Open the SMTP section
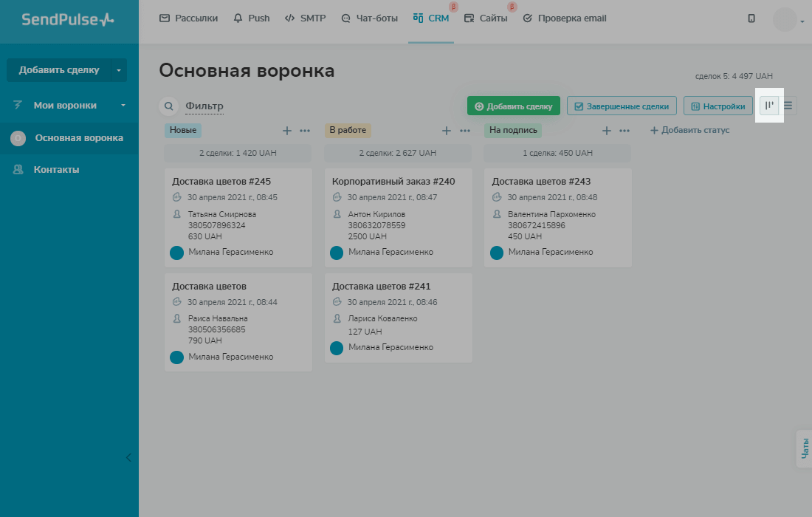The image size is (812, 517). [305, 18]
